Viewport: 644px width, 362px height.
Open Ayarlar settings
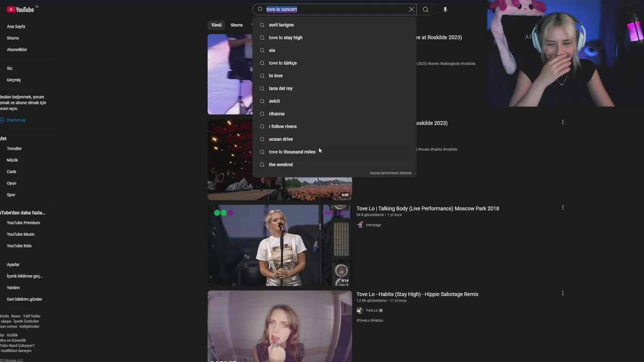pyautogui.click(x=13, y=265)
